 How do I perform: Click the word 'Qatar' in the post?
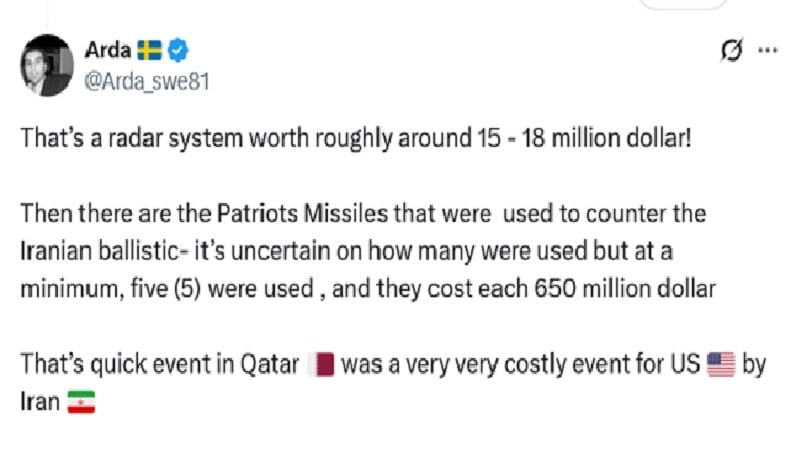270,364
